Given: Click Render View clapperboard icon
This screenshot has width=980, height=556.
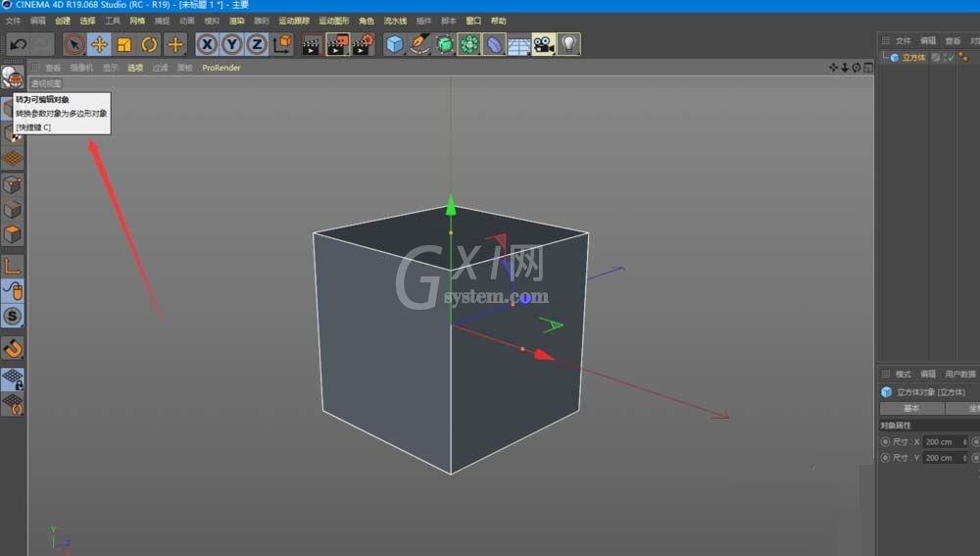Looking at the screenshot, I should tap(312, 44).
